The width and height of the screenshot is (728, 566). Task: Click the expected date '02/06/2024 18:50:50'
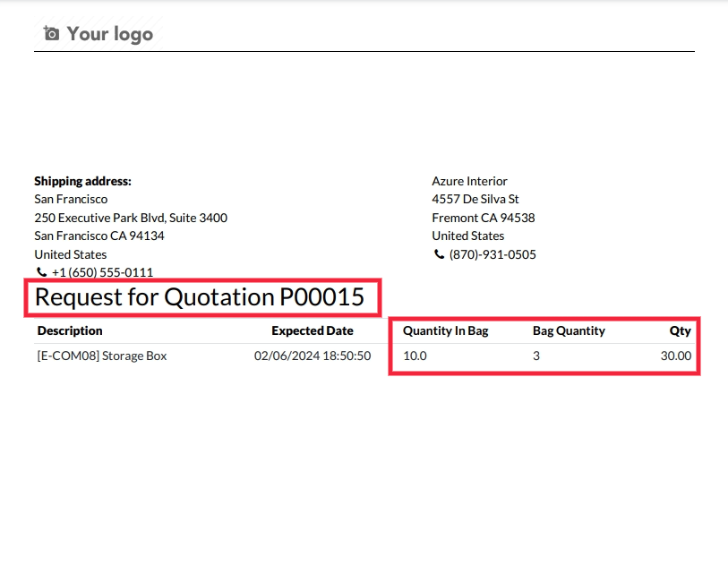pos(313,356)
